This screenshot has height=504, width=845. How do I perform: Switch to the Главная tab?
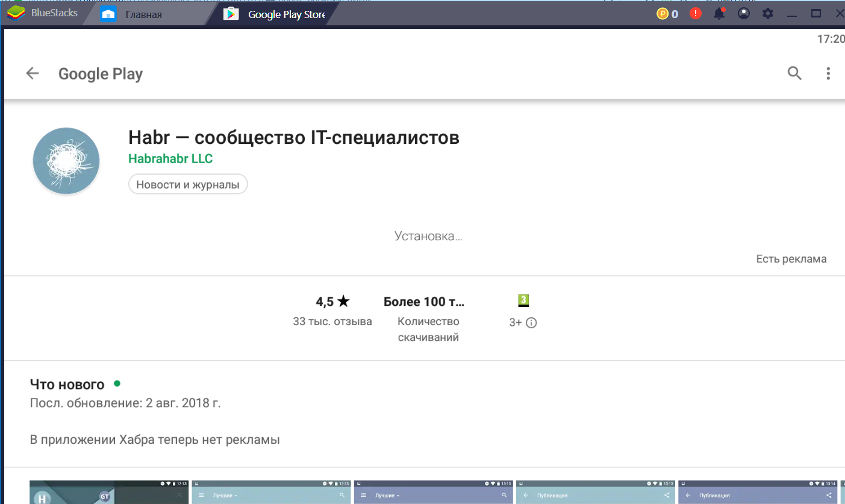143,14
